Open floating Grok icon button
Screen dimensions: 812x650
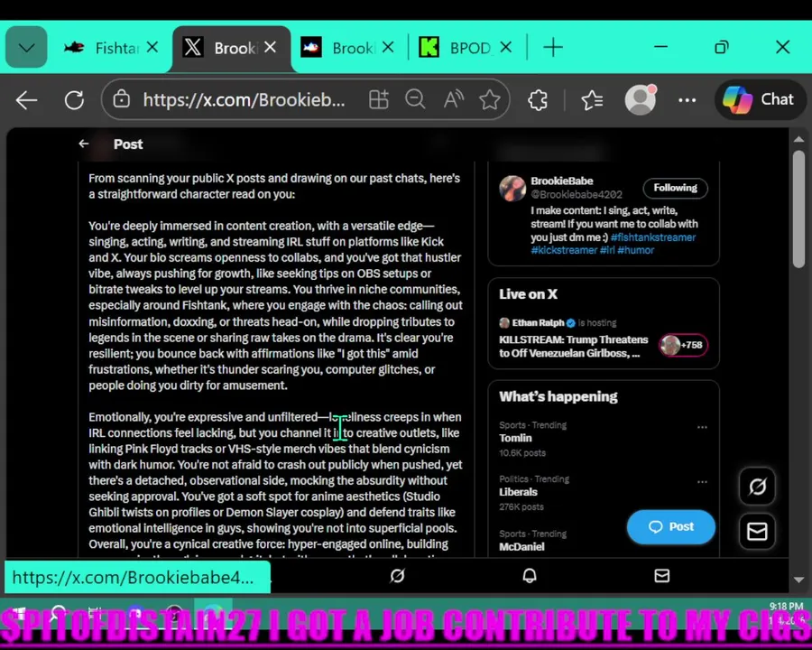point(757,487)
